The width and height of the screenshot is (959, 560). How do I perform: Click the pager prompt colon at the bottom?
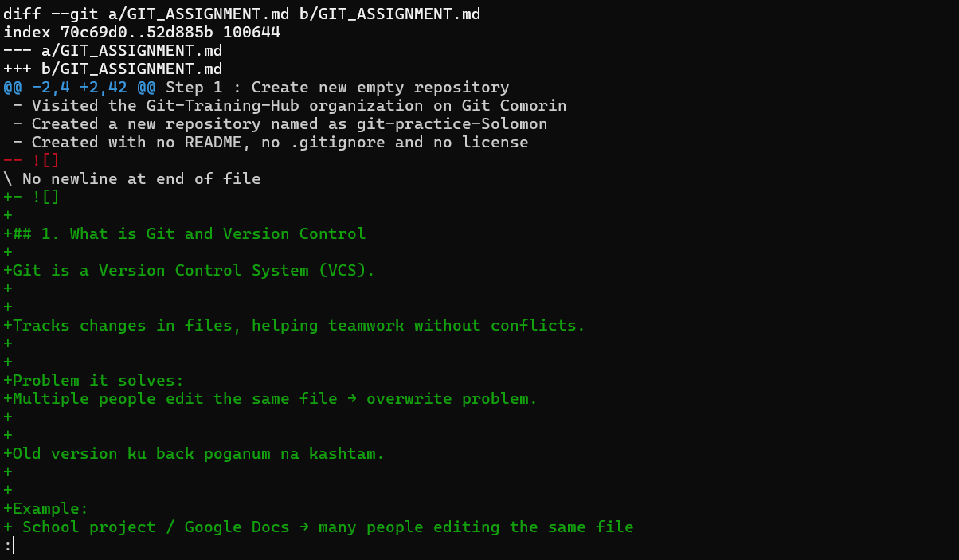tap(8, 546)
